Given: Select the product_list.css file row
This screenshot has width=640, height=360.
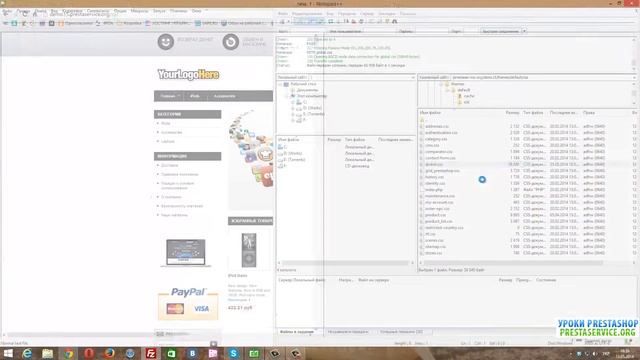Looking at the screenshot, I should point(527,221).
